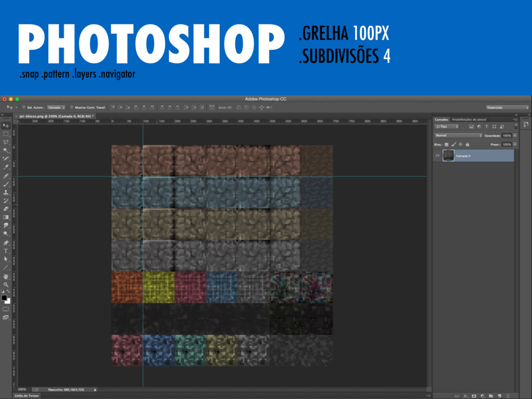Open the Camada auto-select dropdown
The height and width of the screenshot is (399, 532).
click(56, 107)
